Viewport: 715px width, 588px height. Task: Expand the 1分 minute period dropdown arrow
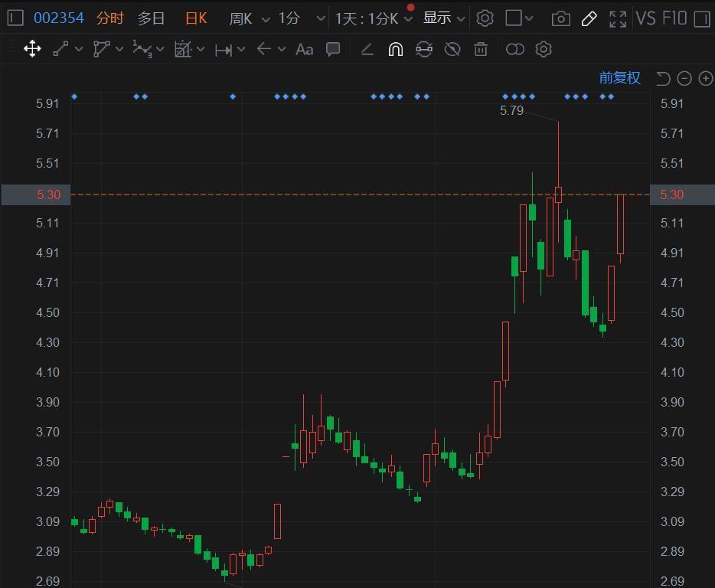click(x=321, y=18)
